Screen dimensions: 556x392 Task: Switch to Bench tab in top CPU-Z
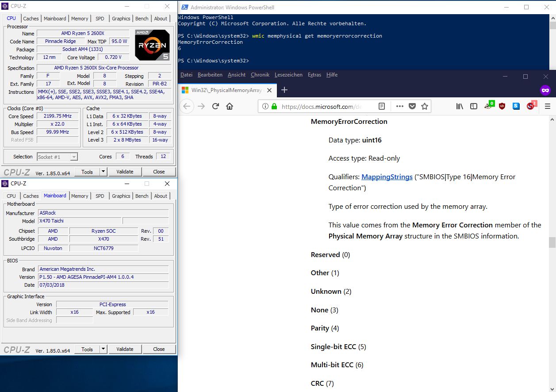click(x=142, y=19)
